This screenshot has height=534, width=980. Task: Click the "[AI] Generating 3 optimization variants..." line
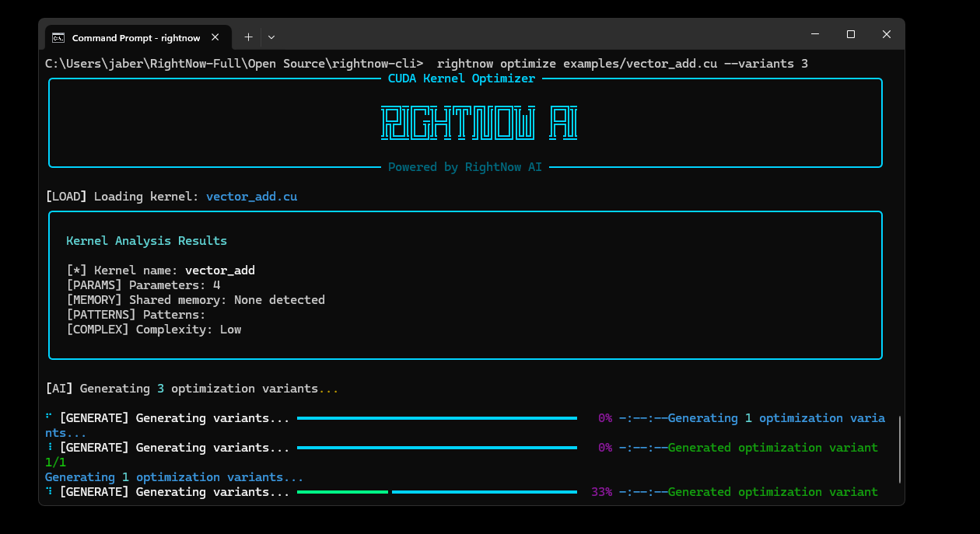[x=192, y=389]
